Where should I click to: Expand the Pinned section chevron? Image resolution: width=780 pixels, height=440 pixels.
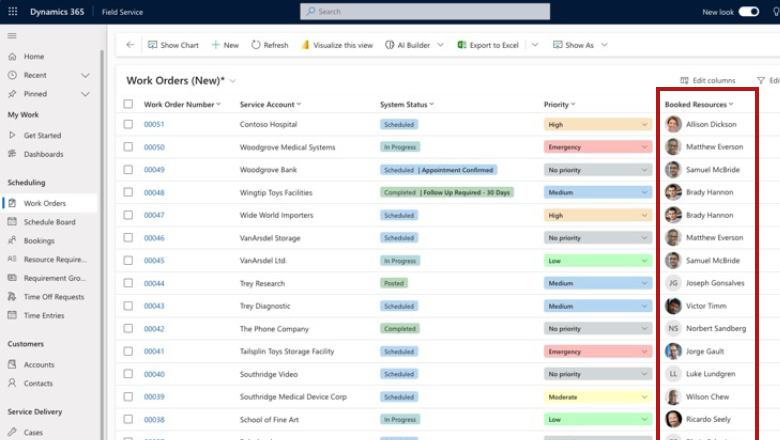point(86,94)
